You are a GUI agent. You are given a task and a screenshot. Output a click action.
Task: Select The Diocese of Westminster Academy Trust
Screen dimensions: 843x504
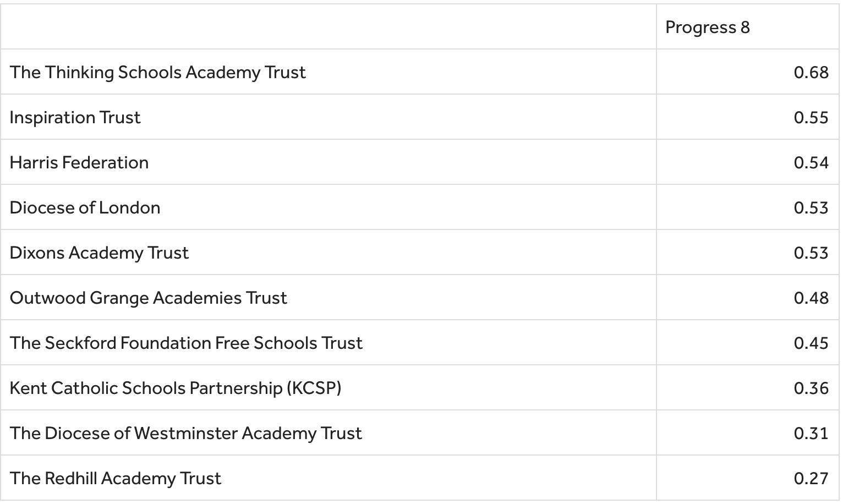pos(185,434)
